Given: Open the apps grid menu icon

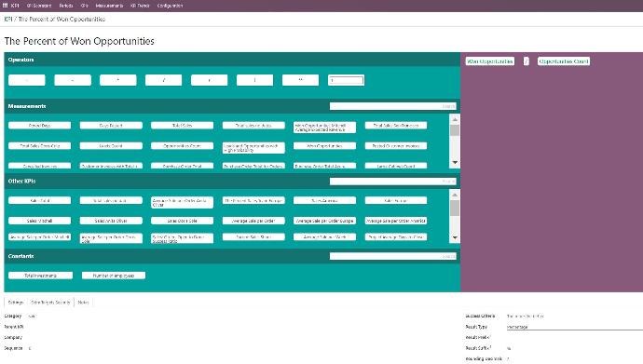Looking at the screenshot, I should 5,6.
